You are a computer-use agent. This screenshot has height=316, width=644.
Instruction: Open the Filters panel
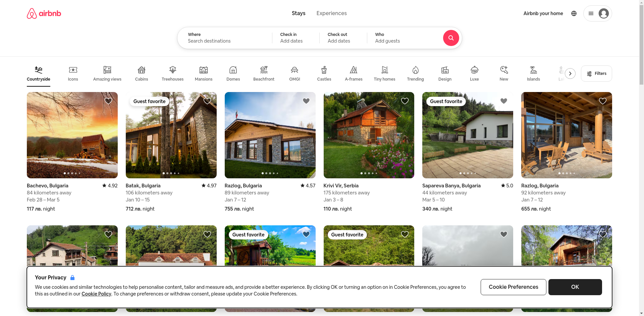click(x=596, y=74)
